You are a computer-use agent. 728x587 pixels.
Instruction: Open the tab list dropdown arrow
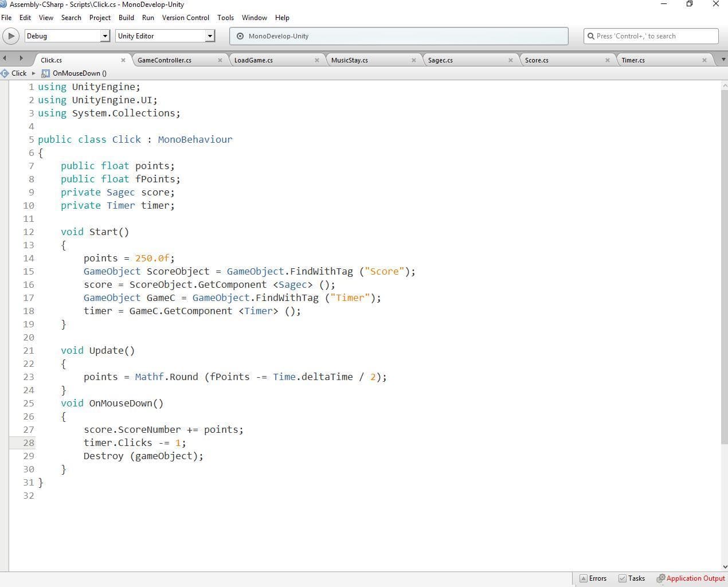click(723, 60)
